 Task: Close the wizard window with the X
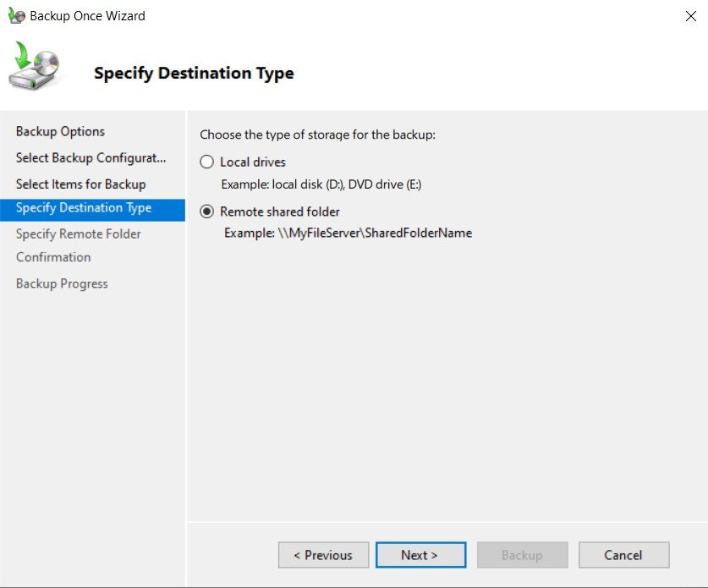[x=690, y=16]
